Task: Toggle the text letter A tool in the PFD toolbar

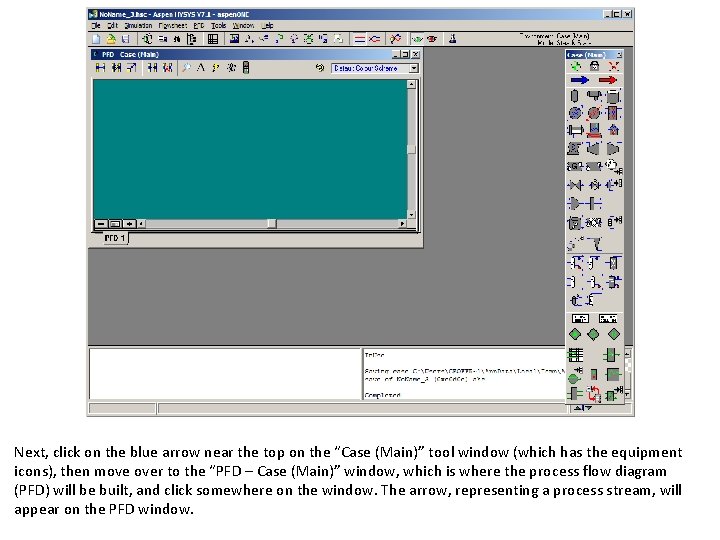Action: [201, 68]
